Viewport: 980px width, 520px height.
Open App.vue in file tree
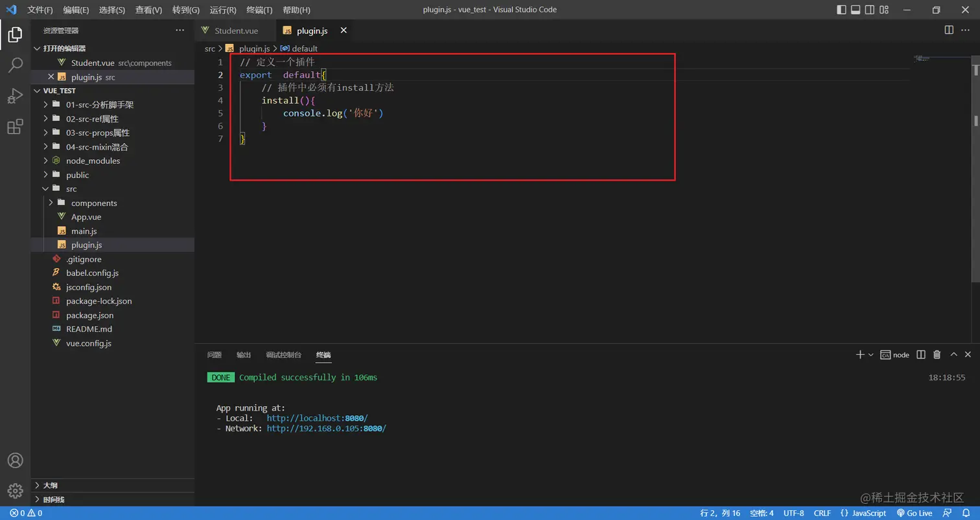click(113, 217)
